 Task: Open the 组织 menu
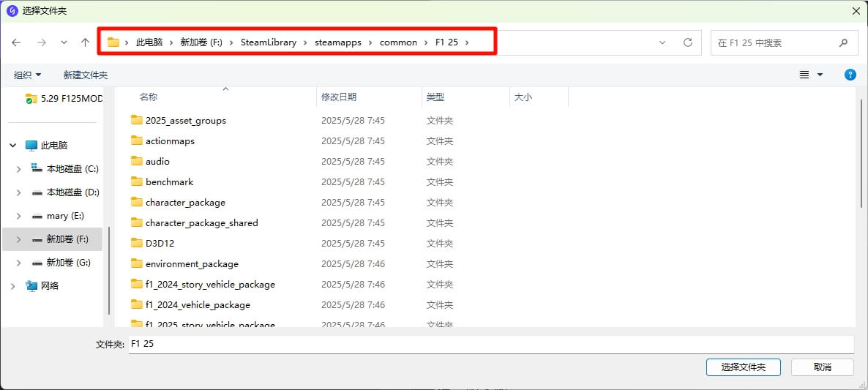pyautogui.click(x=28, y=75)
